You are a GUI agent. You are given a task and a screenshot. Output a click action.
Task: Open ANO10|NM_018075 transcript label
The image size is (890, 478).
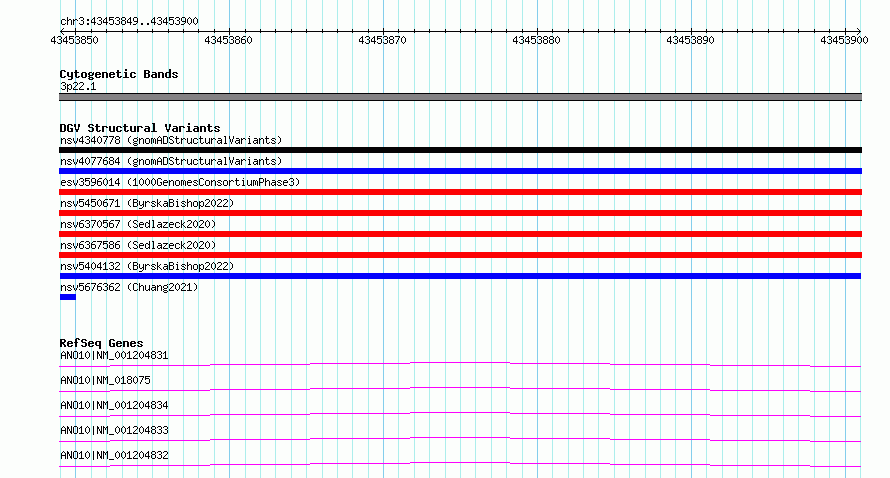point(105,380)
